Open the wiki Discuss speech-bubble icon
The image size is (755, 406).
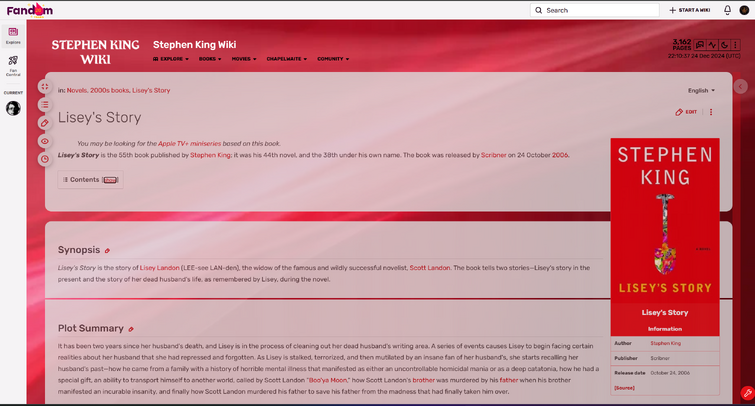[700, 45]
